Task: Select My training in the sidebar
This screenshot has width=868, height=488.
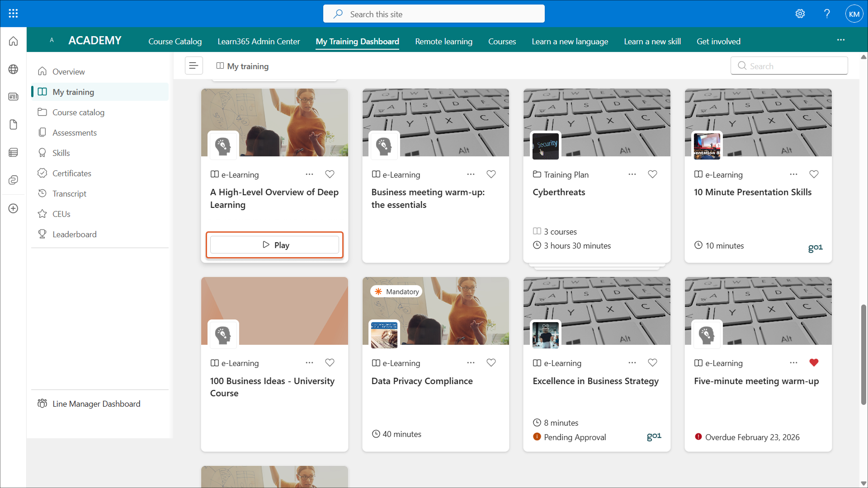Action: coord(100,92)
